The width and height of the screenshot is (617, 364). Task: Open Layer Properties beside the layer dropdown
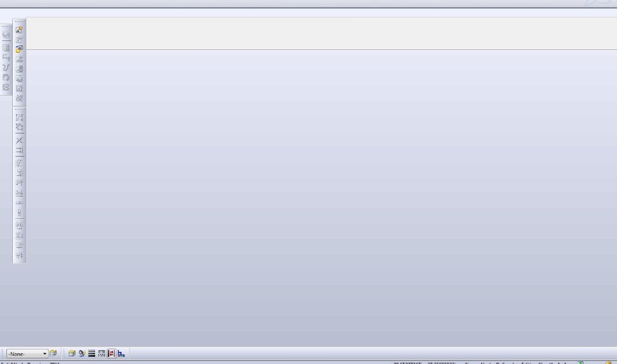(x=53, y=353)
